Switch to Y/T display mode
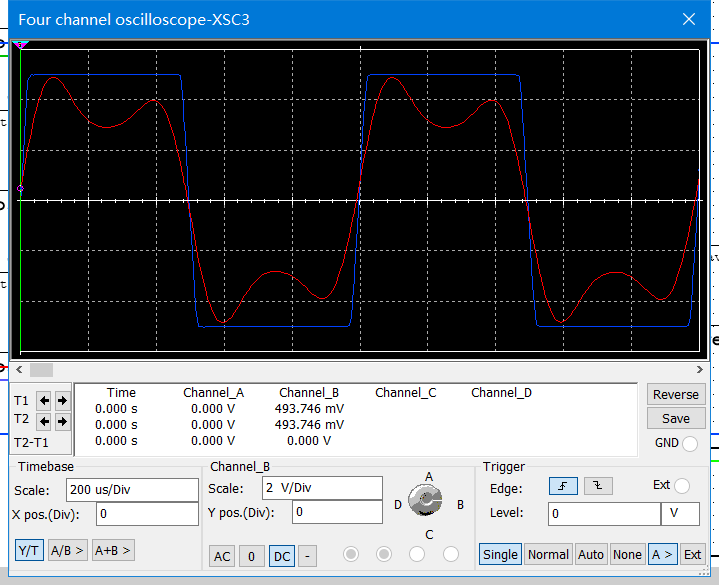This screenshot has width=719, height=585. 29,550
